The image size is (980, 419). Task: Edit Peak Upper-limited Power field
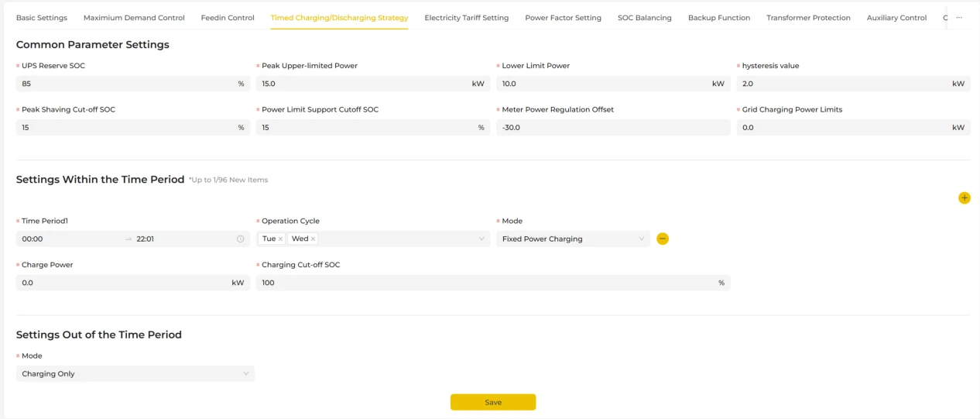tap(373, 84)
